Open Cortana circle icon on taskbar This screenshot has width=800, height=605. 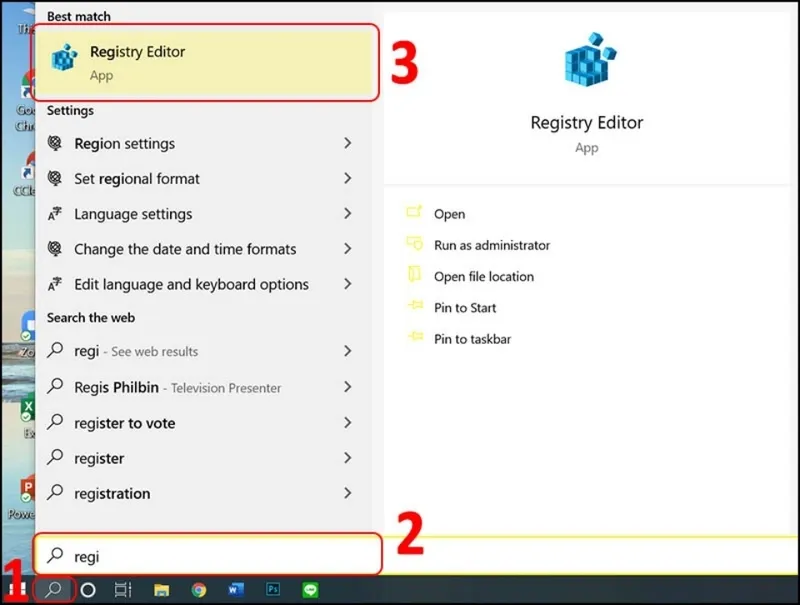pos(88,590)
